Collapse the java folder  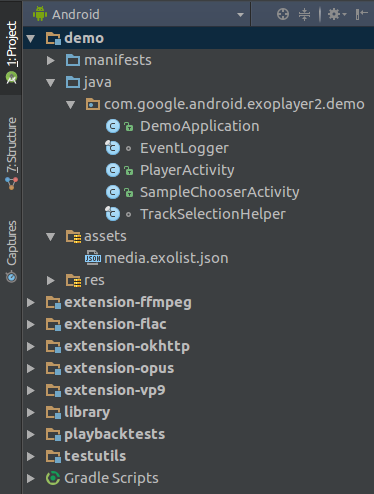pos(51,83)
